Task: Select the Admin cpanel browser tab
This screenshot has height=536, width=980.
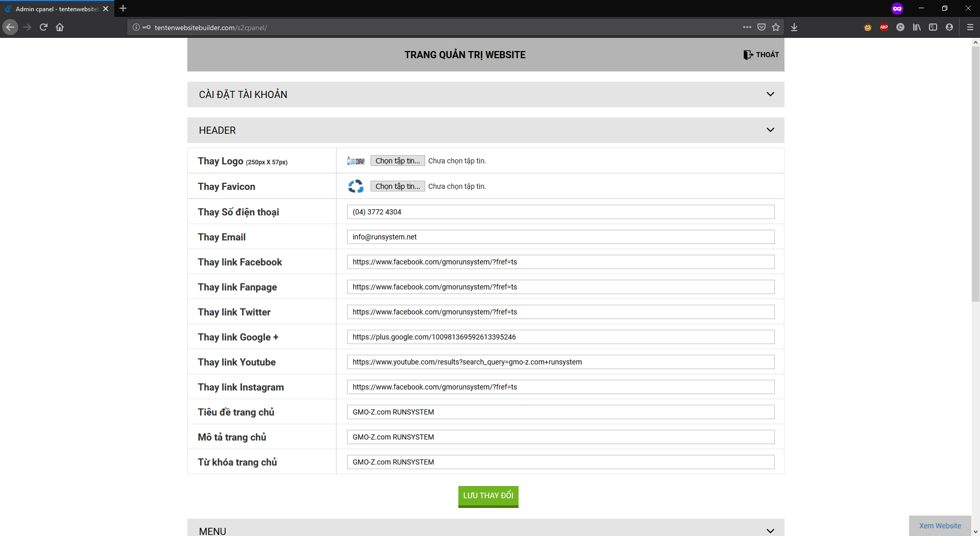Action: click(57, 9)
